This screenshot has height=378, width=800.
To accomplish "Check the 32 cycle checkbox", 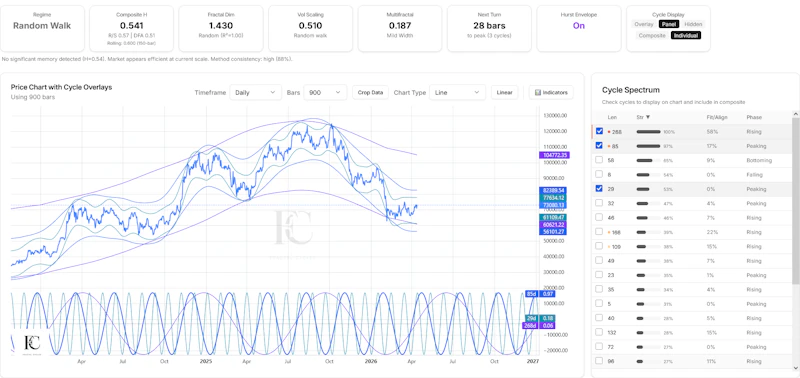I will click(x=599, y=203).
